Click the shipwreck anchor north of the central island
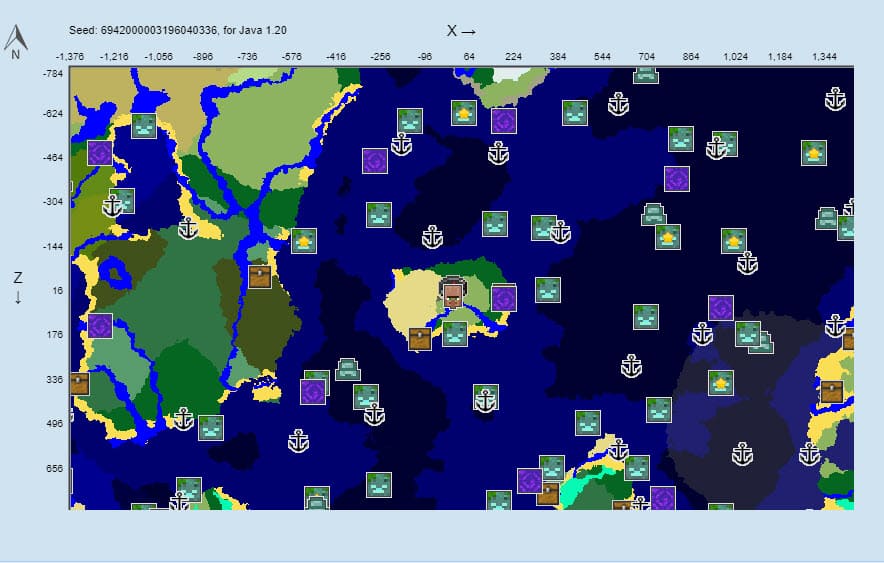 (x=432, y=237)
